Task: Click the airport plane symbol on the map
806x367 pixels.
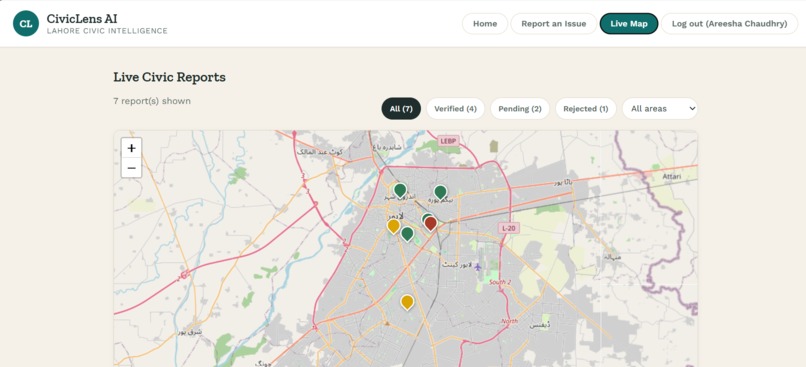Action: 478,267
